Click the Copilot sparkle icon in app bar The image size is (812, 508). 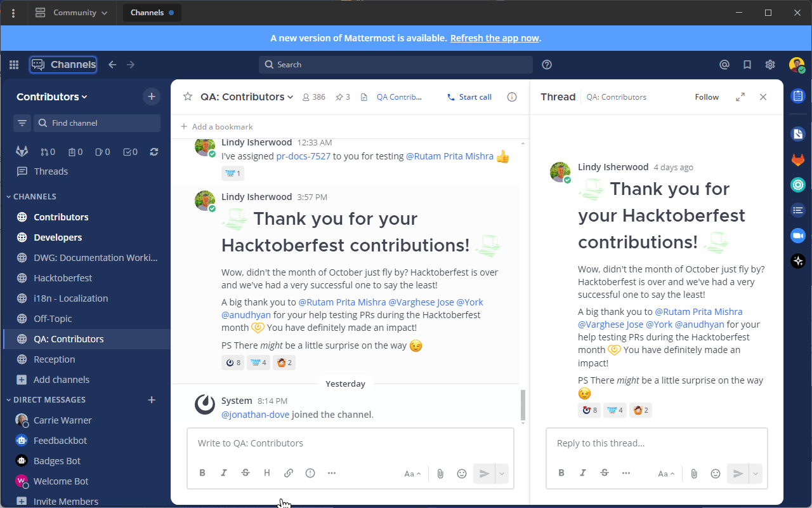[x=797, y=260]
